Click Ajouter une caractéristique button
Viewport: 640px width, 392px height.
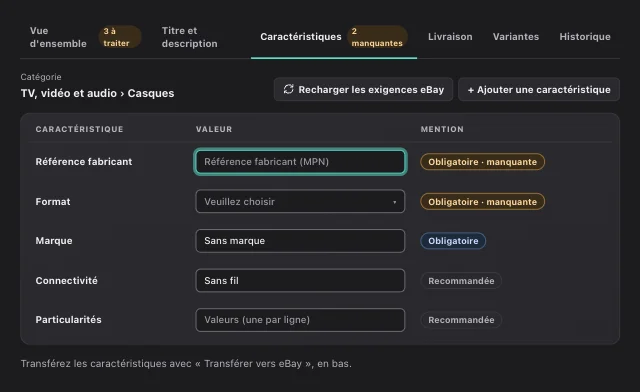point(539,89)
